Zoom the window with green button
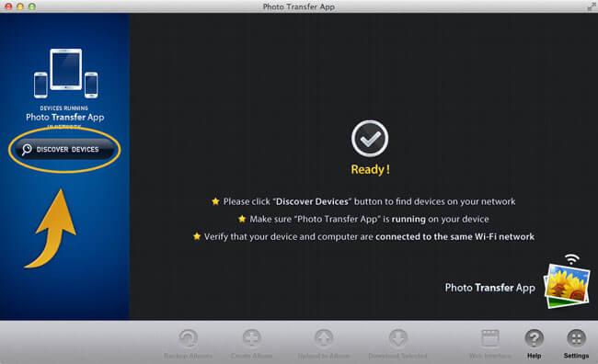 tap(32, 6)
